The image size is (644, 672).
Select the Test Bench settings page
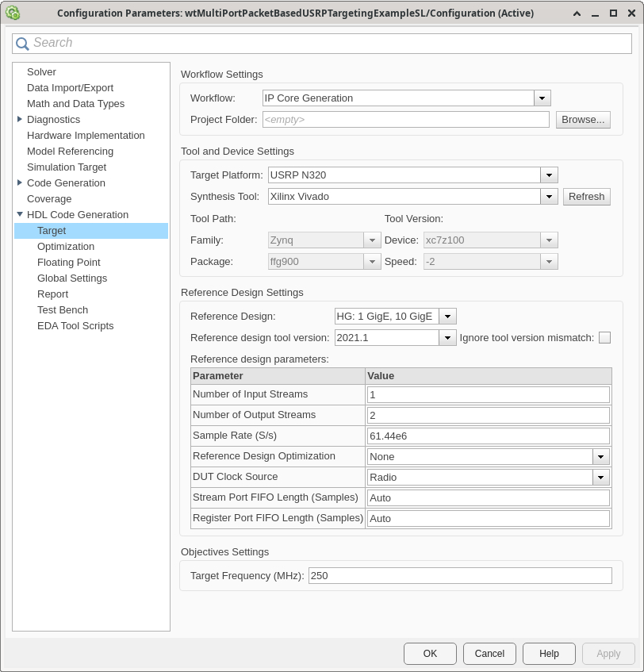point(62,309)
